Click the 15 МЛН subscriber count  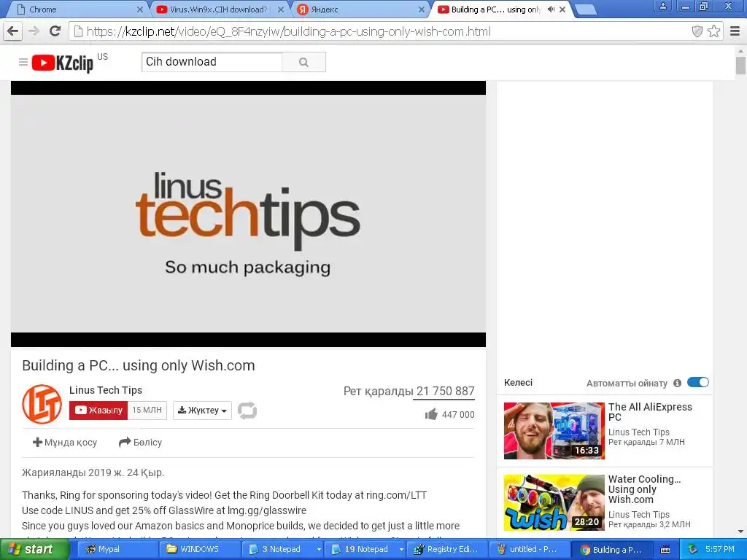click(x=147, y=410)
